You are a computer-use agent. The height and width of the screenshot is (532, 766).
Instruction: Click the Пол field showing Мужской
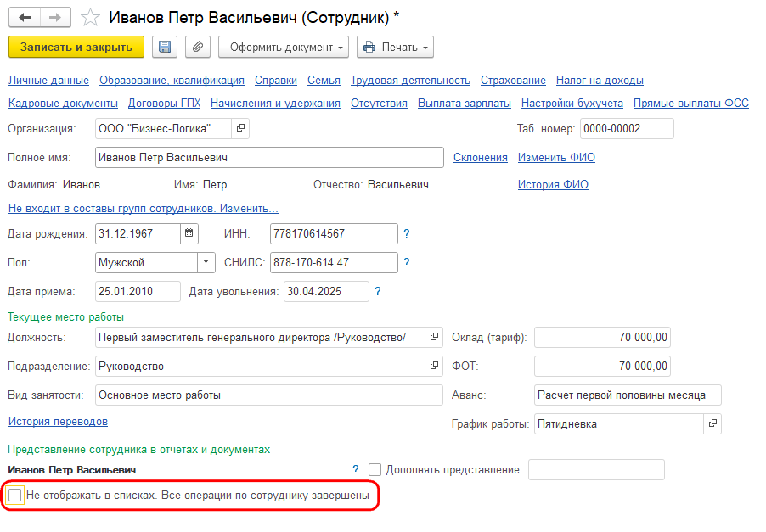(x=146, y=262)
